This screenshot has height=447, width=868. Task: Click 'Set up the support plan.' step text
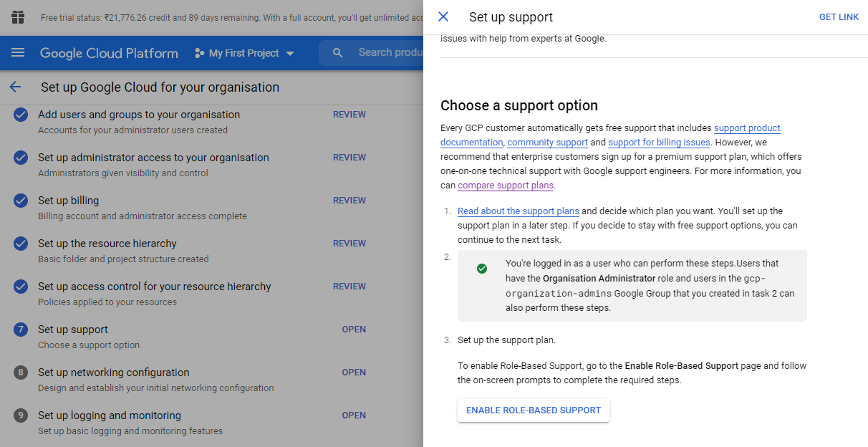tap(506, 340)
